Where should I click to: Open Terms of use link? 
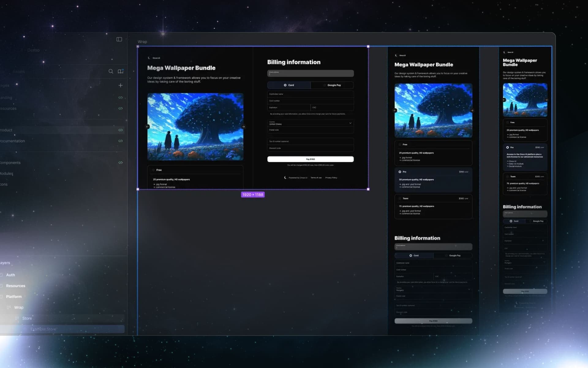316,178
